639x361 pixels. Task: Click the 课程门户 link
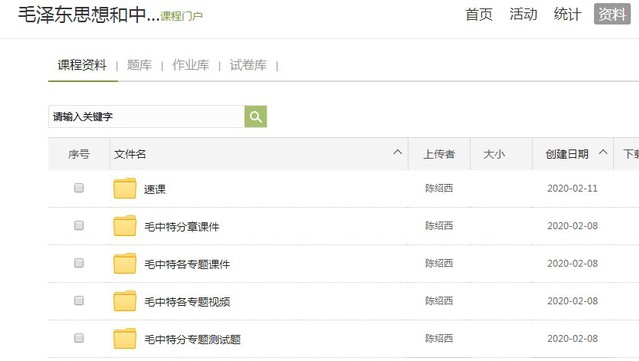181,16
